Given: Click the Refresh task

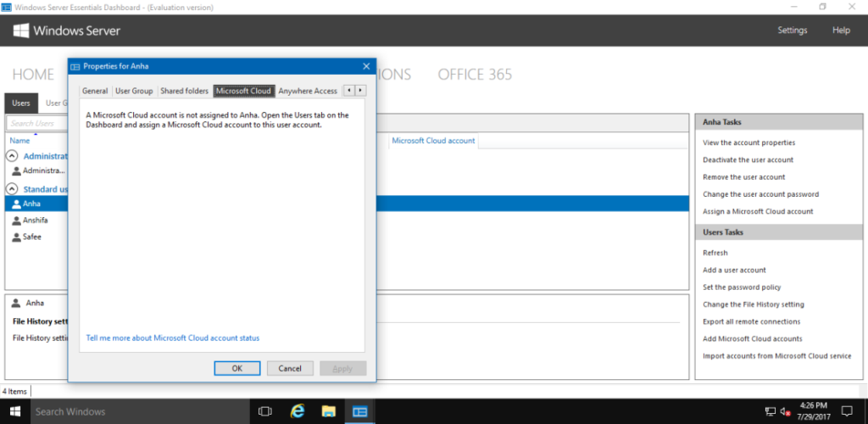Looking at the screenshot, I should [715, 253].
